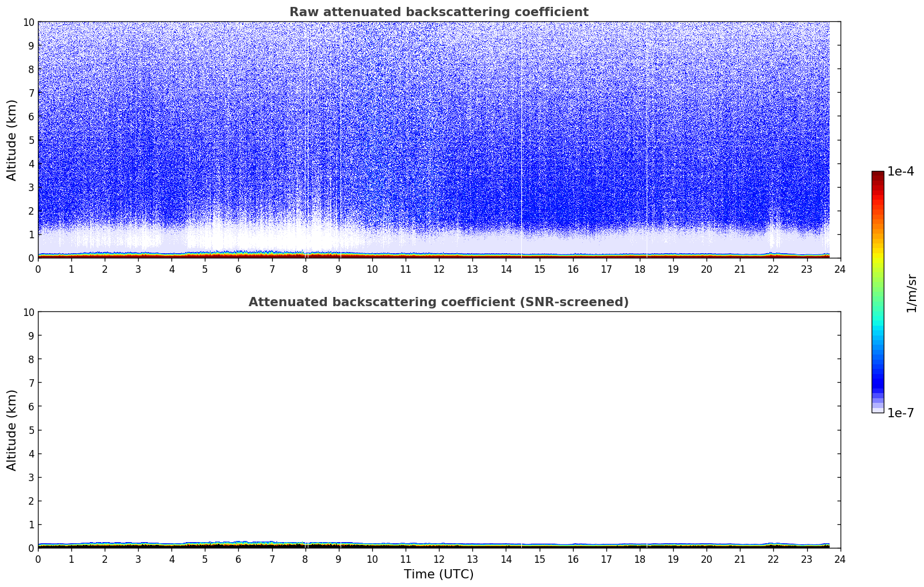Click the 10 km altitude tick on top plot
The width and height of the screenshot is (924, 587).
pyautogui.click(x=29, y=22)
